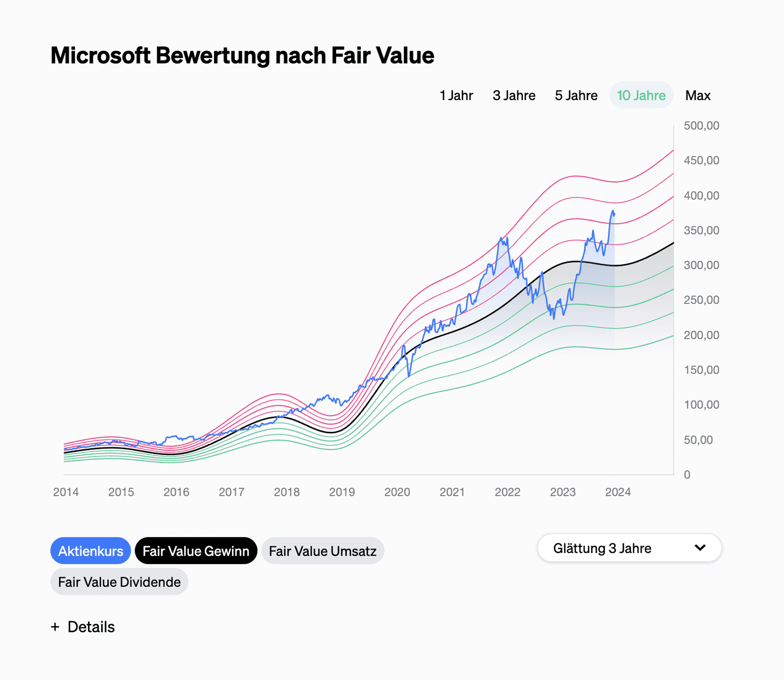Switch to the 5 Jahre view
This screenshot has height=680, width=784.
(576, 95)
